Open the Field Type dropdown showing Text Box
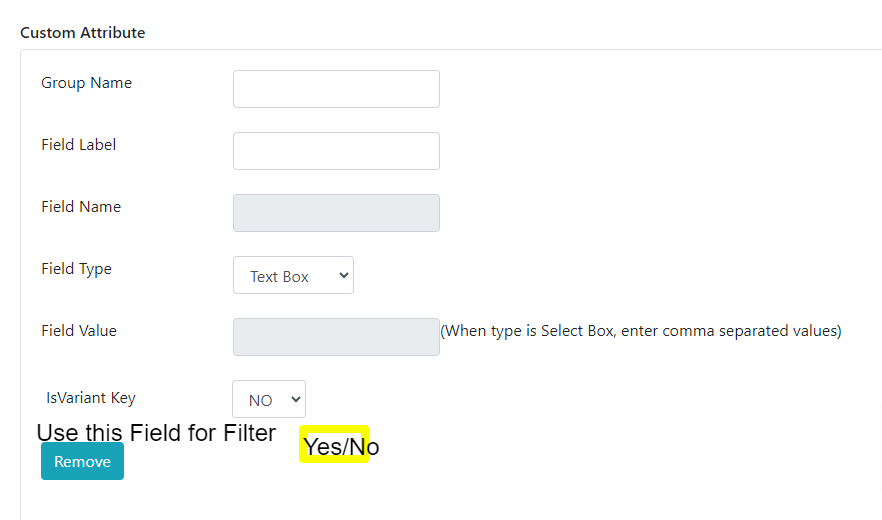 coord(294,275)
